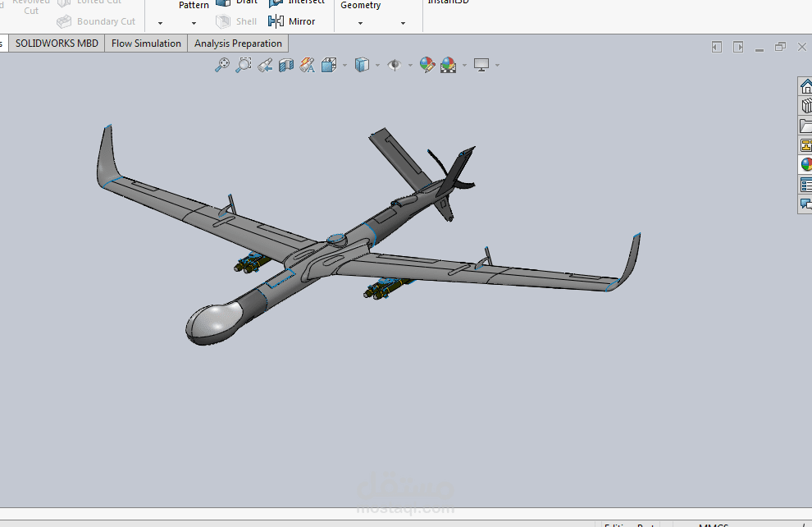This screenshot has width=812, height=527.
Task: Open the Analysis Preparation tab
Action: (238, 43)
